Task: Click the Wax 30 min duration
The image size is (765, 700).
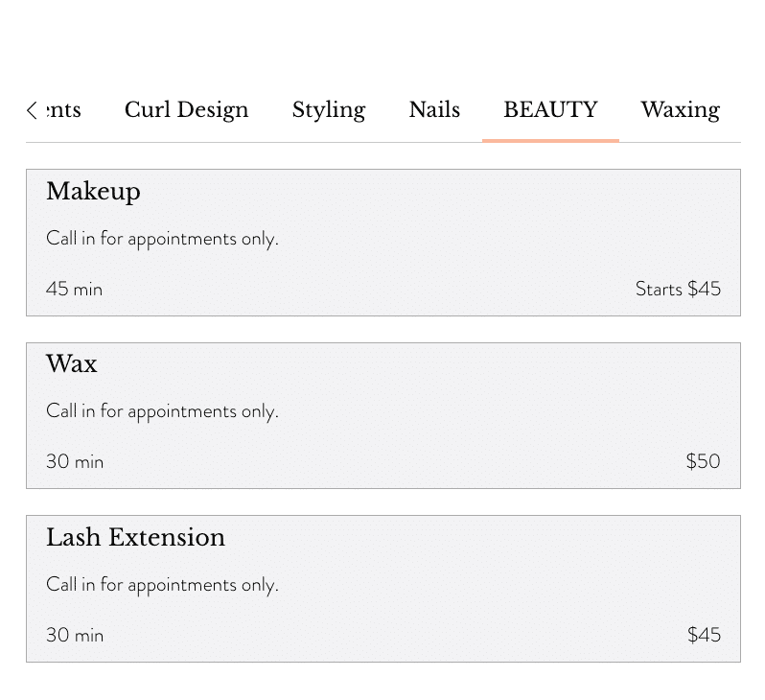Action: pos(75,461)
